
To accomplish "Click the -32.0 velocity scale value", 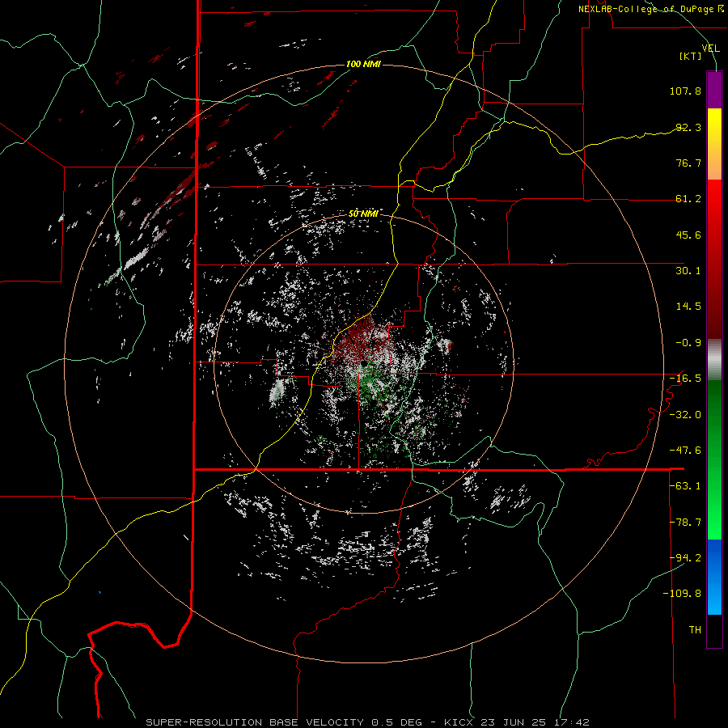I will pyautogui.click(x=685, y=415).
